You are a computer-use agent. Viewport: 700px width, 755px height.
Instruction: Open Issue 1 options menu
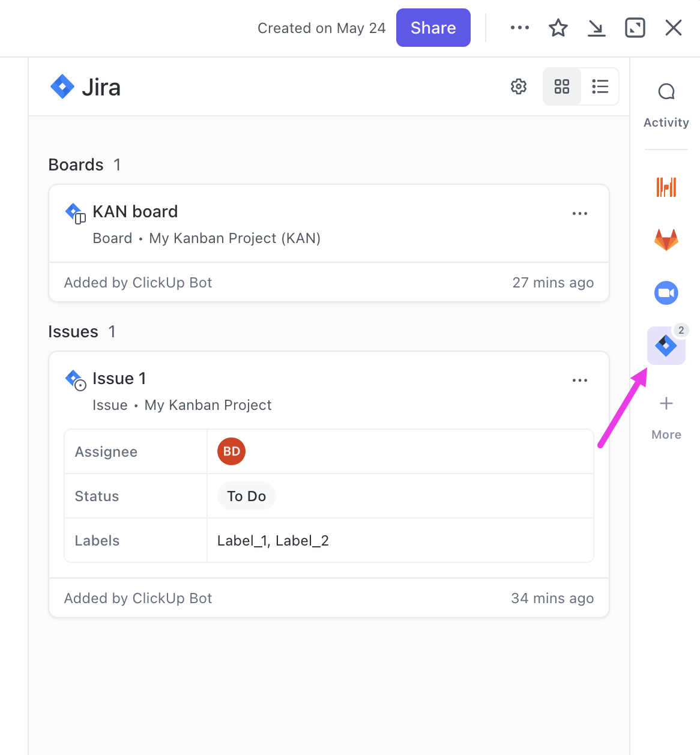[579, 381]
